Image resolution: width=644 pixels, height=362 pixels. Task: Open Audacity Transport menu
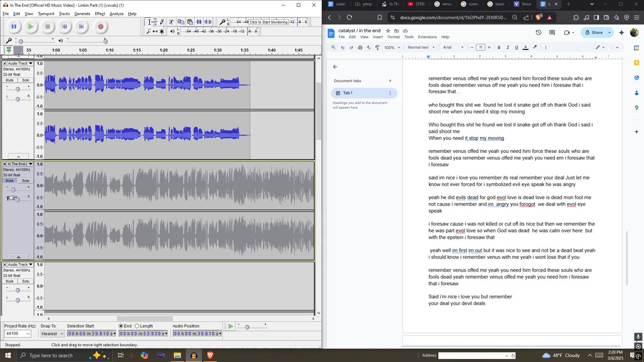pyautogui.click(x=46, y=14)
